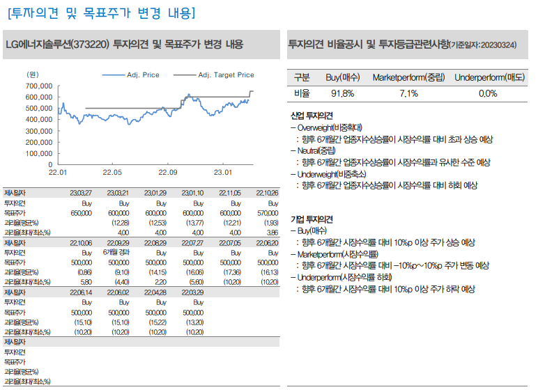Click the gap value '(9.10)'
Screen dimensions: 538x392
122,272
